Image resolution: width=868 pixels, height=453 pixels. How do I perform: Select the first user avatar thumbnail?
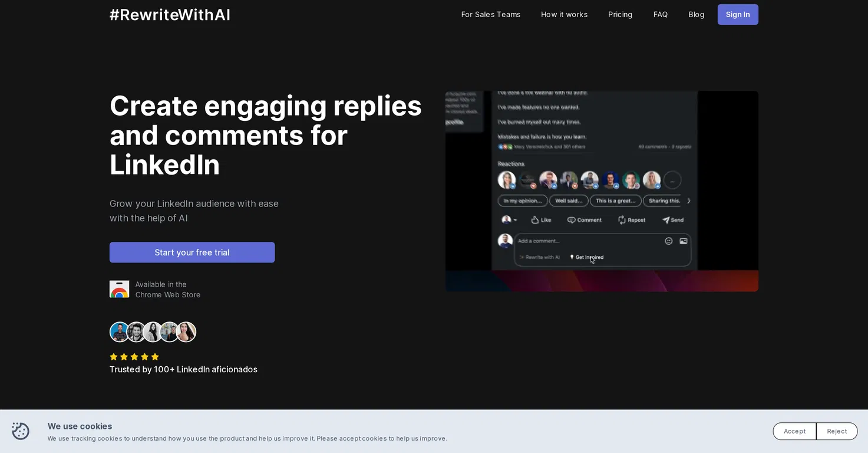pyautogui.click(x=119, y=332)
